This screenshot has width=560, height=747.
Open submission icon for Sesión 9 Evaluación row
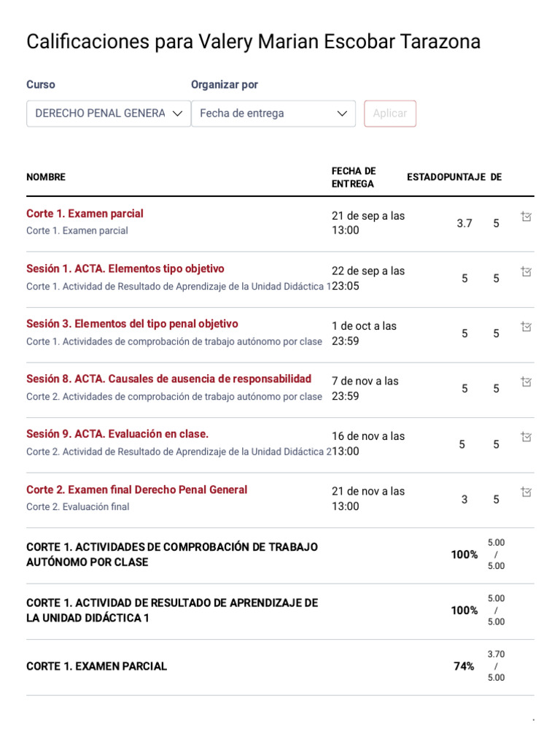click(x=526, y=437)
